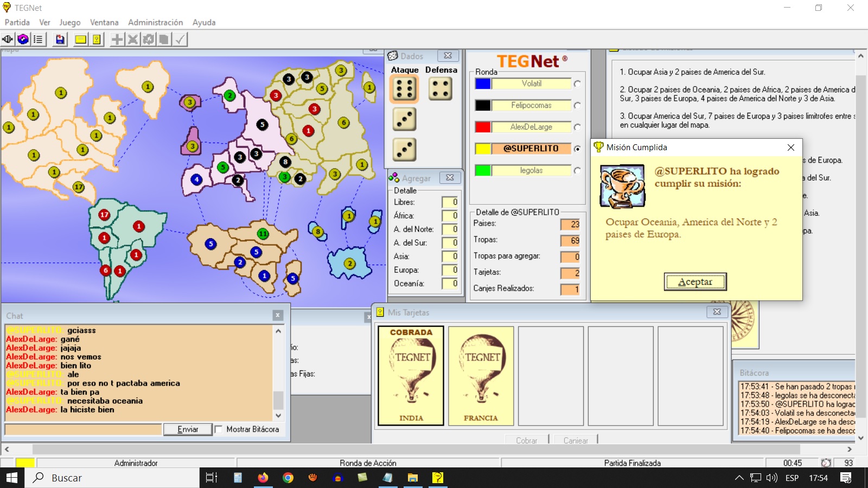868x488 pixels.
Task: Click the Enviar chat button
Action: [188, 429]
